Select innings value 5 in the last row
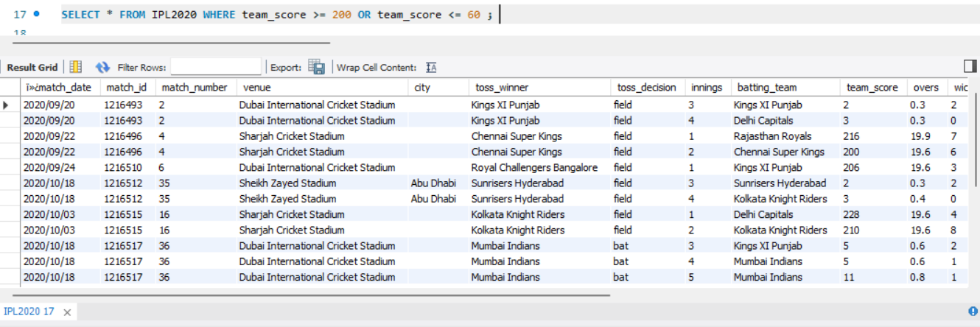 (707, 277)
